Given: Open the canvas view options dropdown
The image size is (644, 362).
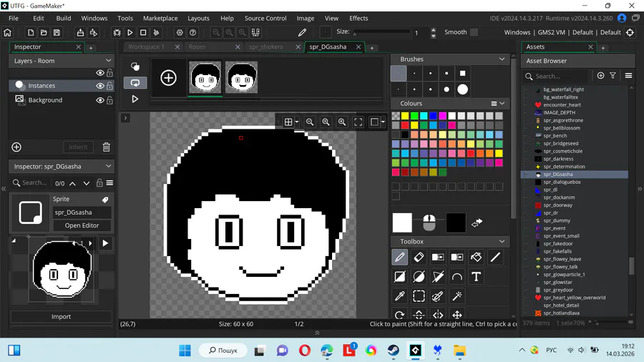Looking at the screenshot, I should (383, 122).
